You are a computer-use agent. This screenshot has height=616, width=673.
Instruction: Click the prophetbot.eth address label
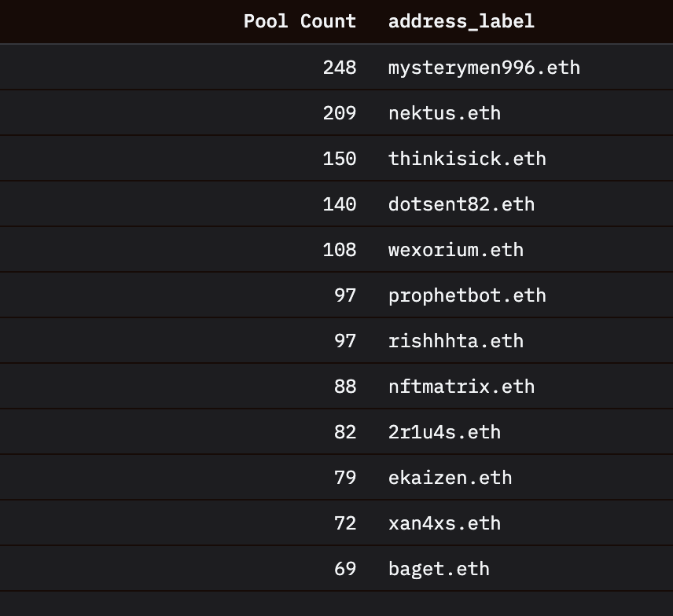coord(467,295)
